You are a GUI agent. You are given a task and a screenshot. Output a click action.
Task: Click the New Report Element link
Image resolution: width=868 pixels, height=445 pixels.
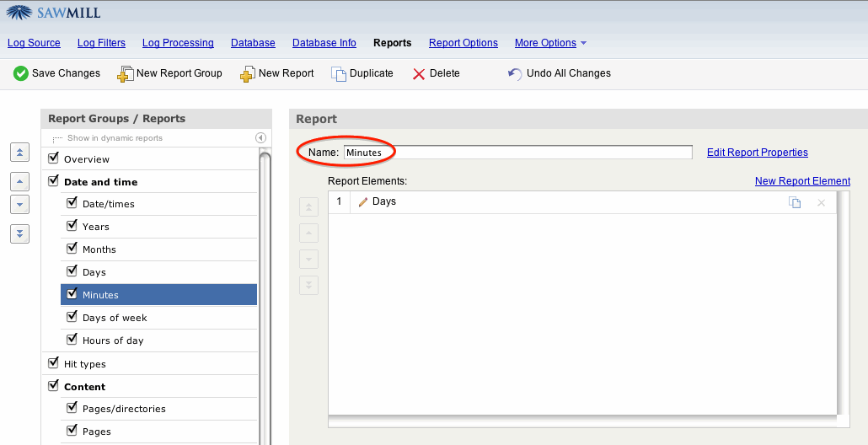click(801, 181)
